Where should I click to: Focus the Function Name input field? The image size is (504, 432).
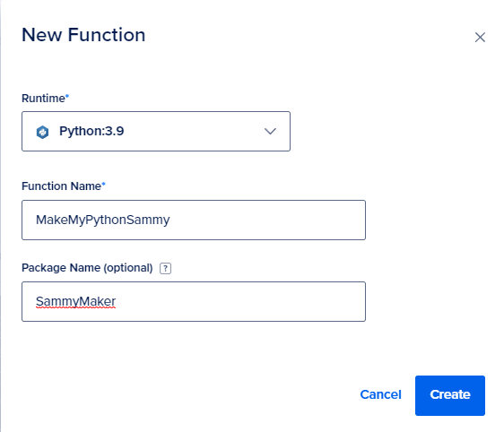pos(194,220)
